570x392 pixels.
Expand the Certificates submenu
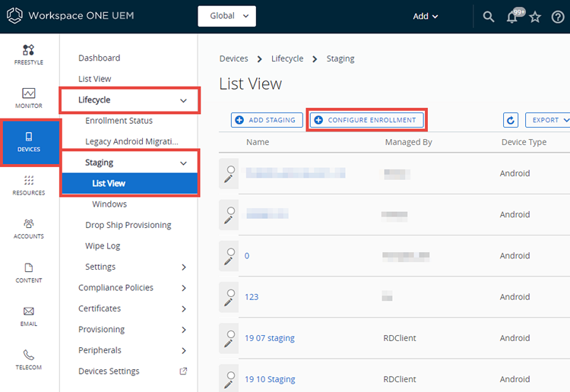tap(184, 308)
